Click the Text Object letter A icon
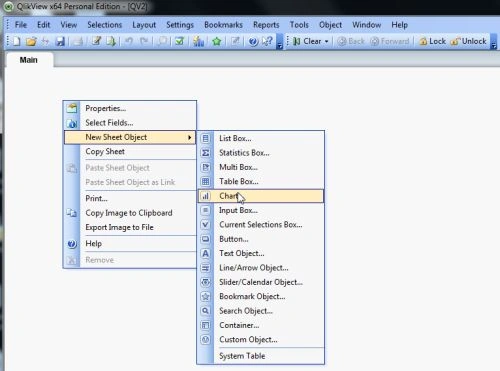This screenshot has width=500, height=371. 206,253
